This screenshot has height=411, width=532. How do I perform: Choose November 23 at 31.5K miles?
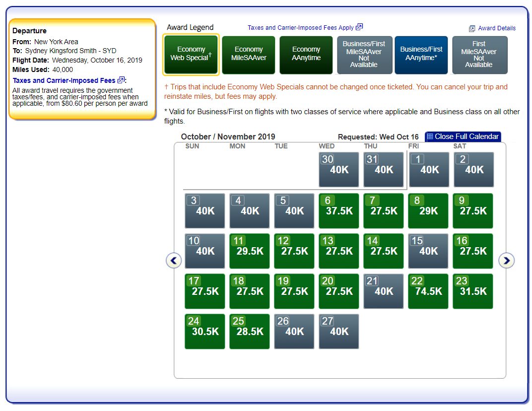coord(473,291)
